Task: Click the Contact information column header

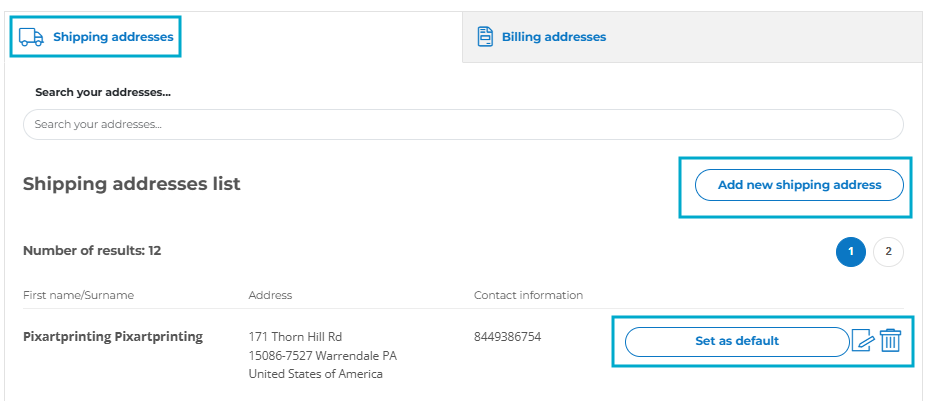Action: click(x=529, y=295)
